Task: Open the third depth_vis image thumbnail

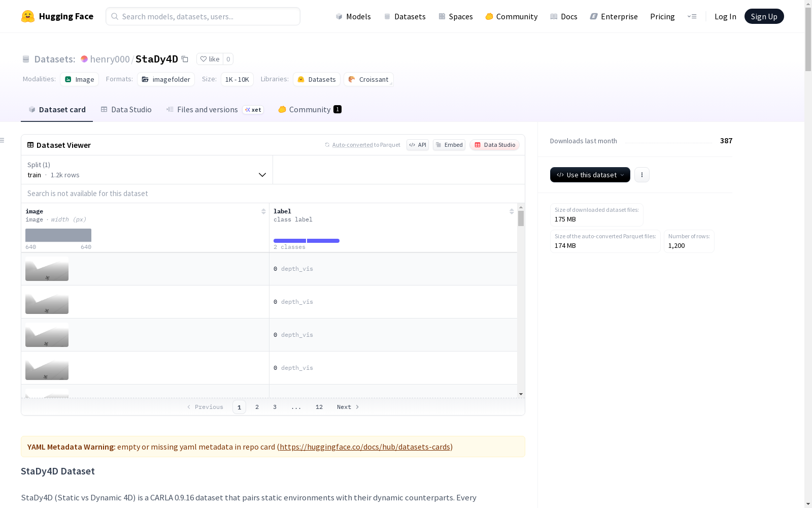Action: [x=47, y=335]
